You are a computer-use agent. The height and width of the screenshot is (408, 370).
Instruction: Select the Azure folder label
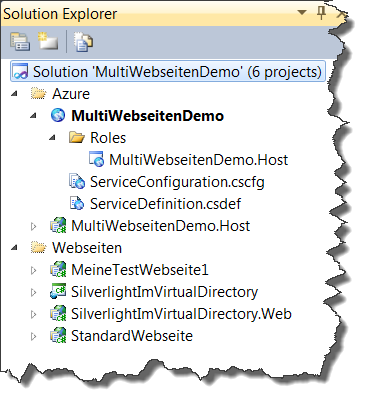click(71, 94)
